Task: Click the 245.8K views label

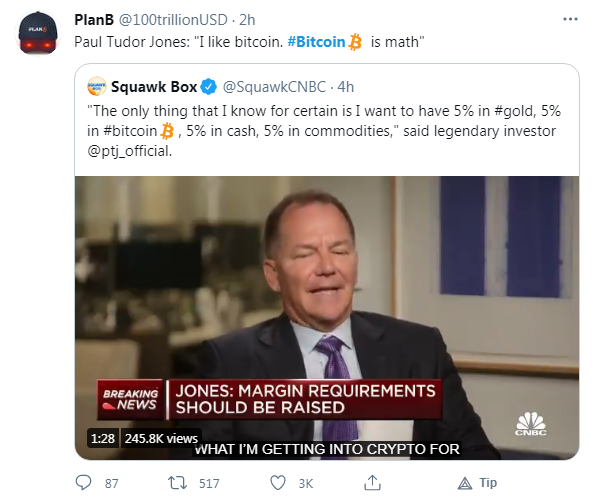Action: click(x=161, y=438)
